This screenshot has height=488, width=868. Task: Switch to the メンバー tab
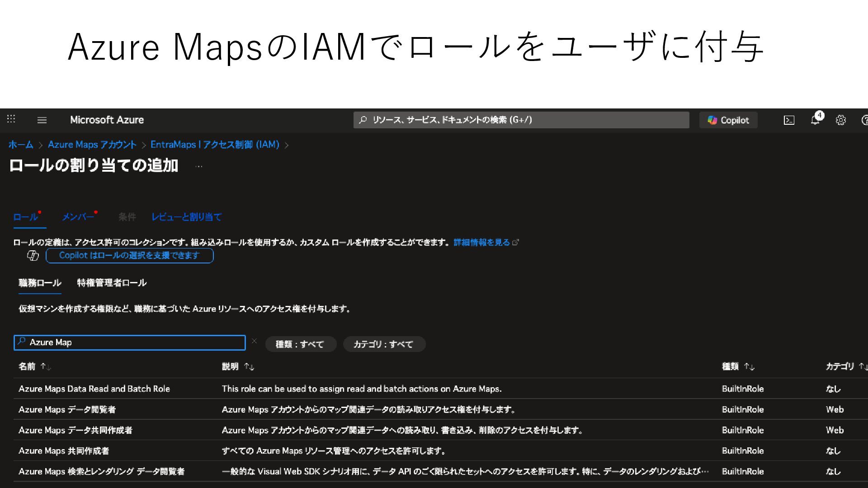pyautogui.click(x=78, y=217)
